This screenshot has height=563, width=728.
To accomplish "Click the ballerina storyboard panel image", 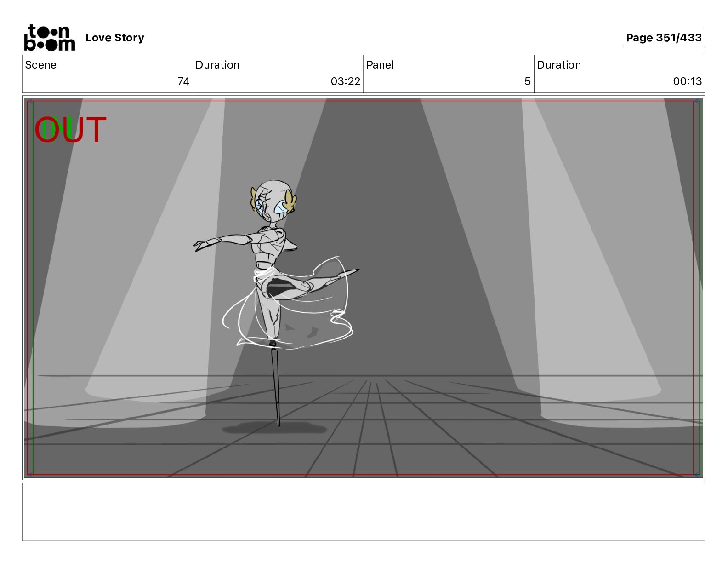I will click(x=363, y=288).
